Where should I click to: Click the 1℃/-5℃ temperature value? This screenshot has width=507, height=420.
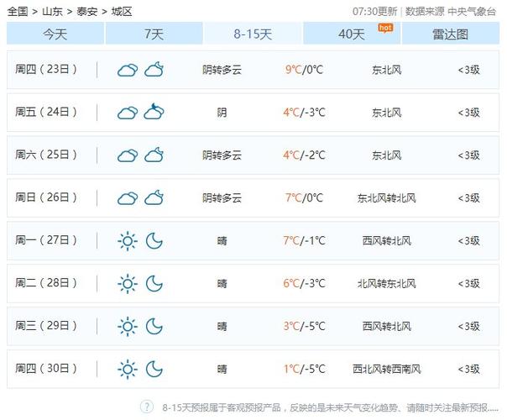click(304, 369)
